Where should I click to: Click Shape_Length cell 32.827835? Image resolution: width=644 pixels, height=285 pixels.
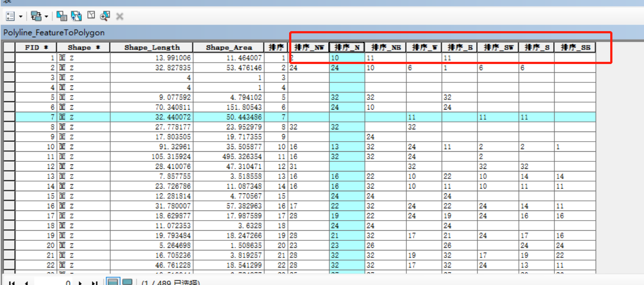(x=152, y=68)
